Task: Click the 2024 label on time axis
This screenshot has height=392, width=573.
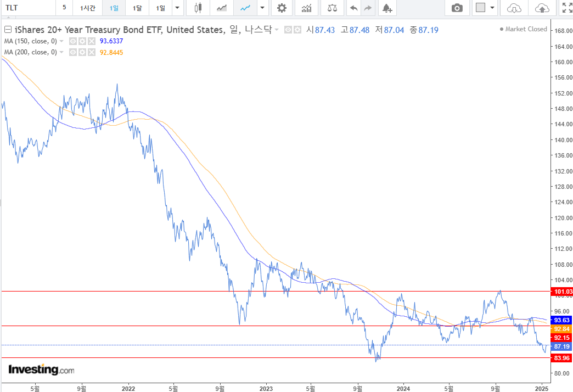Action: tap(403, 388)
